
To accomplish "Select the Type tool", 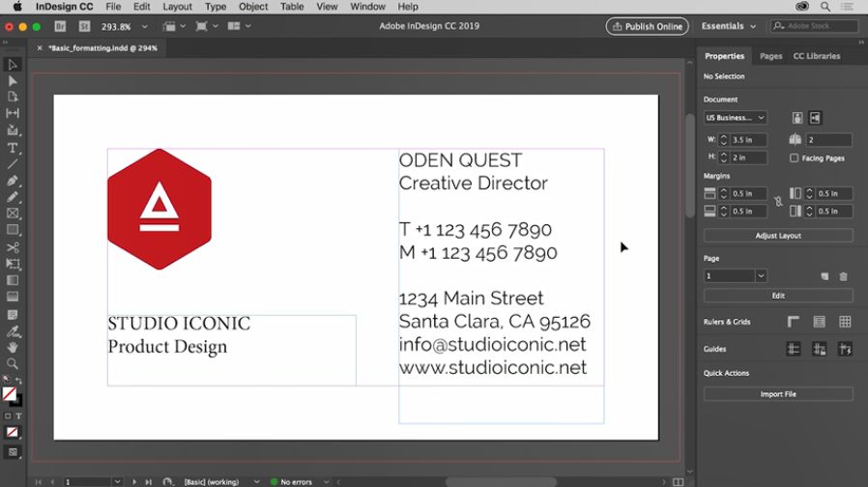I will tap(13, 147).
